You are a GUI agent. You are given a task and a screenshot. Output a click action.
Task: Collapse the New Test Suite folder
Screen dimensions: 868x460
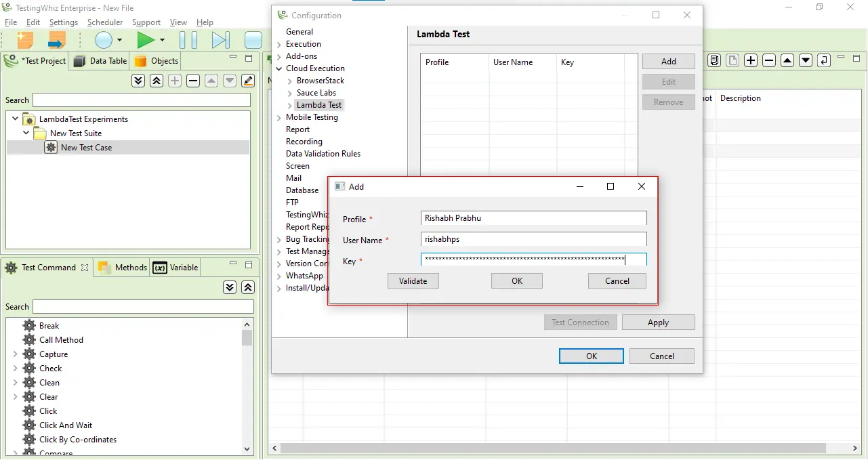click(26, 133)
